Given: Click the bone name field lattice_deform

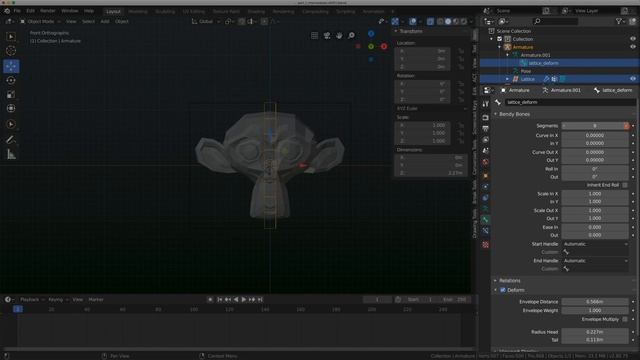Looking at the screenshot, I should [x=570, y=102].
